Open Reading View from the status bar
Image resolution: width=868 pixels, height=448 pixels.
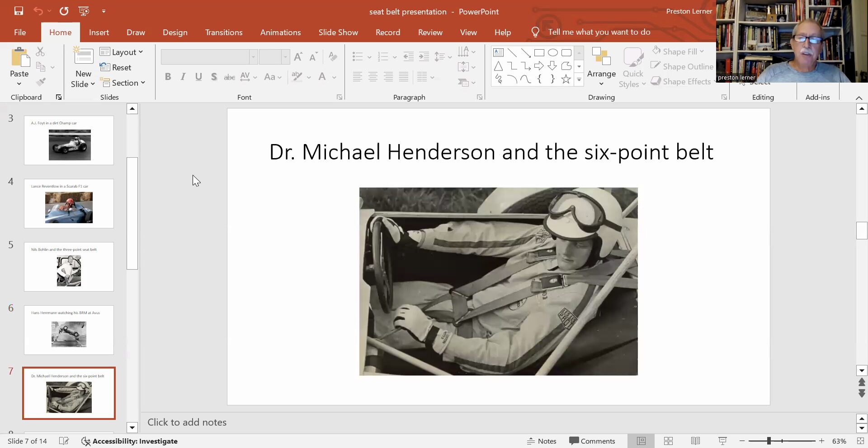[x=695, y=441]
